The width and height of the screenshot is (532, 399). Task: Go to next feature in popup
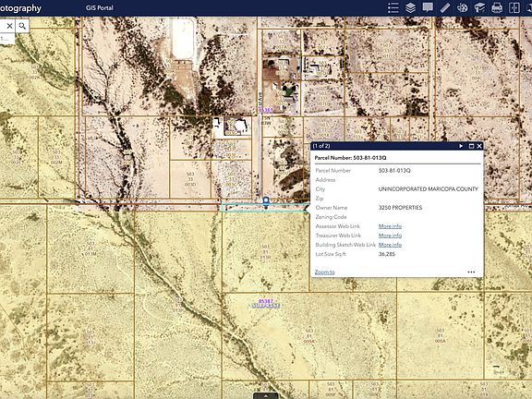(x=461, y=146)
